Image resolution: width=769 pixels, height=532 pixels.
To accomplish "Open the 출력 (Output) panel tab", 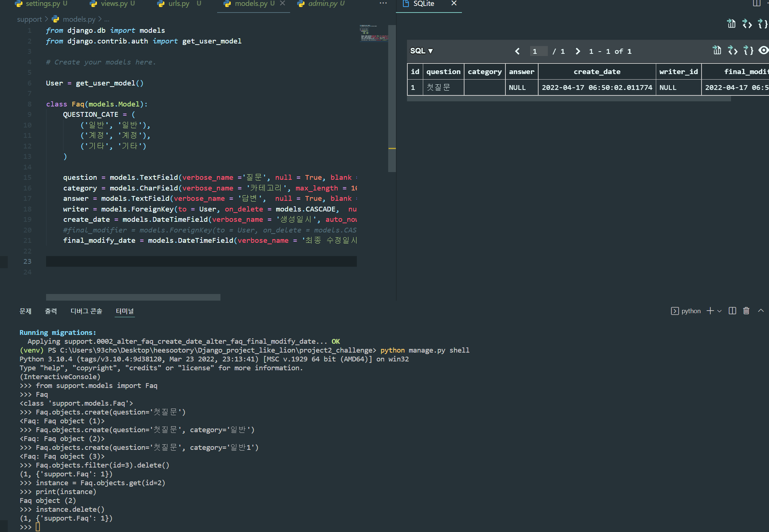I will point(51,311).
